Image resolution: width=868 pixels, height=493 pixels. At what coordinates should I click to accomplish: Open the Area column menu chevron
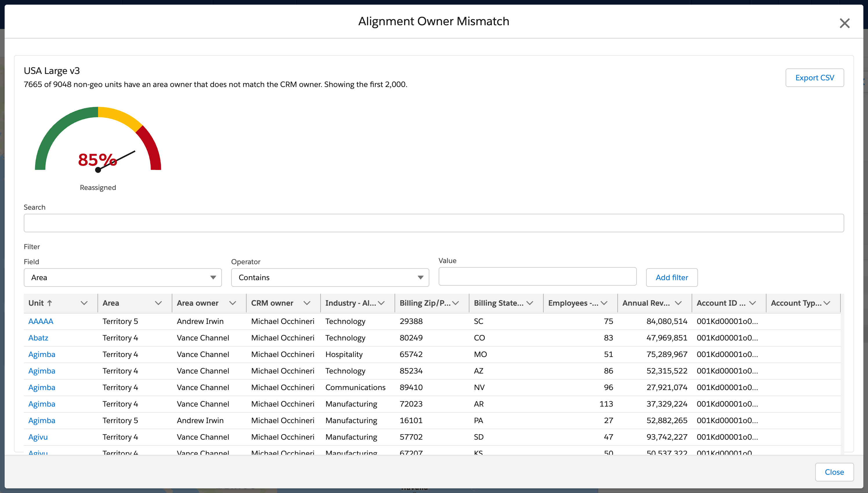158,303
